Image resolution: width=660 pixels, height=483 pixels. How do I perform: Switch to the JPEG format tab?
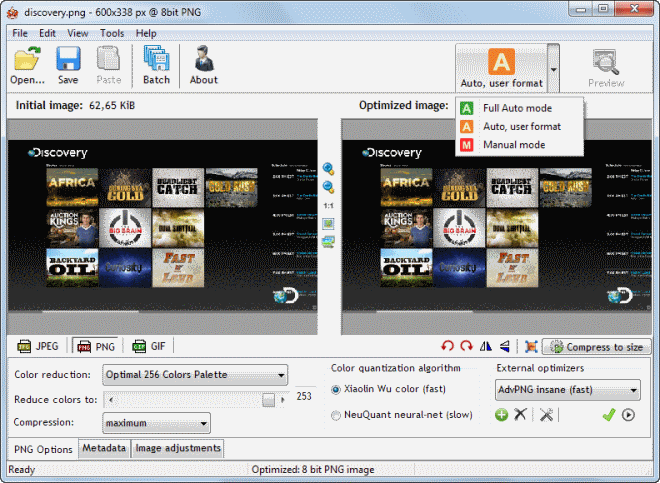39,347
